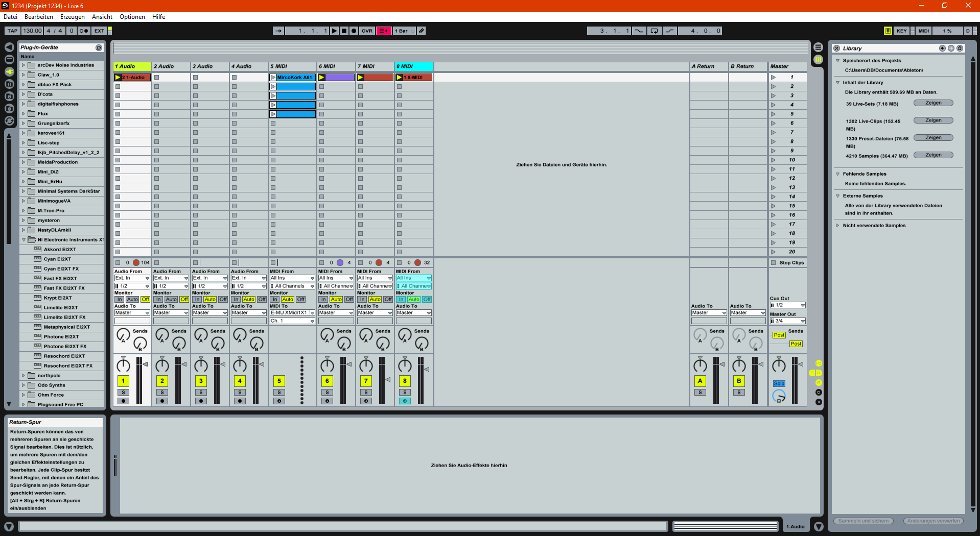This screenshot has height=536, width=980.
Task: Solo track 3 with S button
Action: [x=201, y=393]
